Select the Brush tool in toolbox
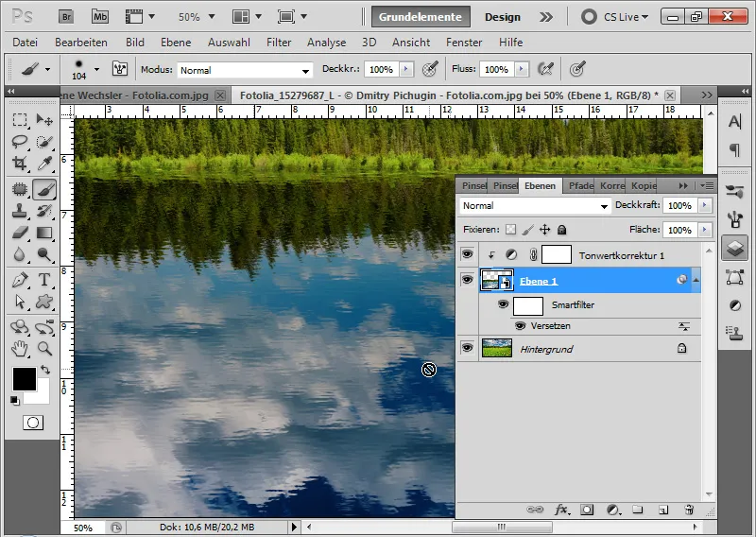Viewport: 756px width, 537px height. (44, 189)
